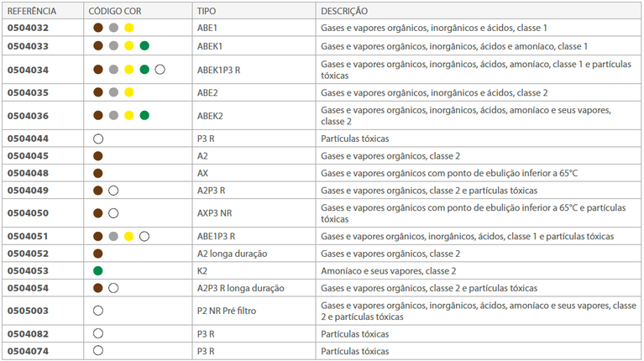Click the green dot in row 0504033
Image resolution: width=644 pixels, height=361 pixels.
[x=144, y=45]
